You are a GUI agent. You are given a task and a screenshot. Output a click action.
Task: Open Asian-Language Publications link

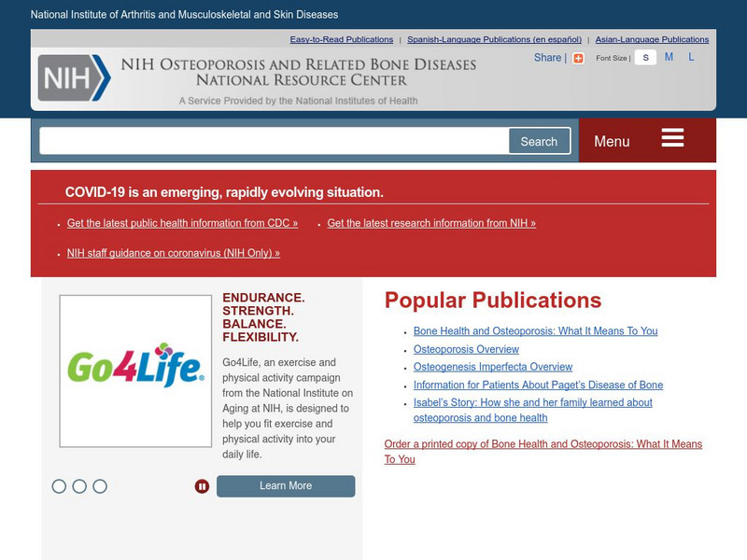click(x=652, y=39)
